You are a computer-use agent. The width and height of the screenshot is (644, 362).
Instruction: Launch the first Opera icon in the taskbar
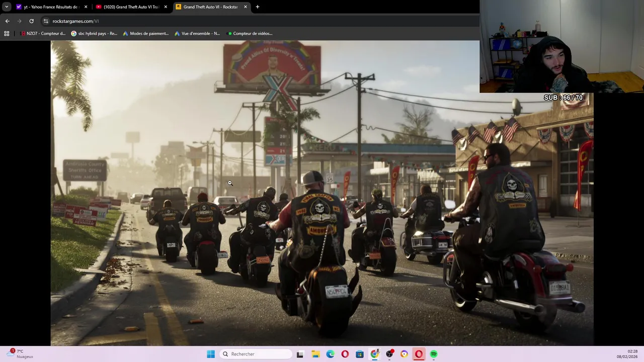pos(345,354)
